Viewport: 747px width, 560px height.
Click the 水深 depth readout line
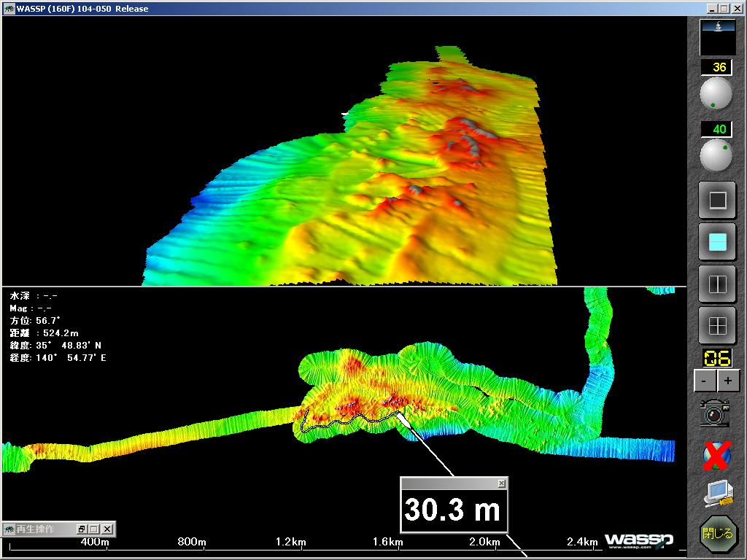[x=34, y=296]
